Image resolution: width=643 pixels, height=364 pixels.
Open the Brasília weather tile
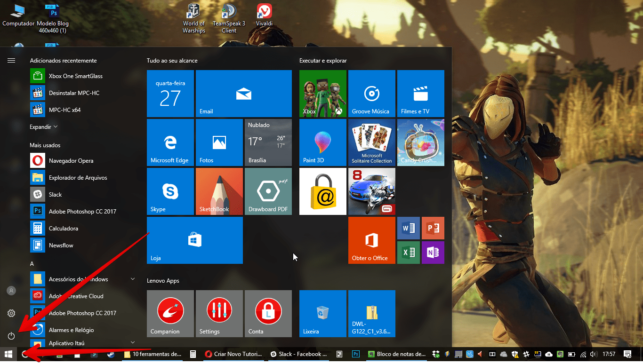(268, 142)
